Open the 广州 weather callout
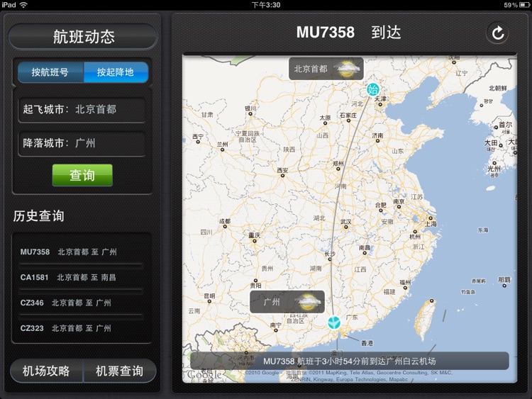The image size is (532, 399). (x=287, y=301)
